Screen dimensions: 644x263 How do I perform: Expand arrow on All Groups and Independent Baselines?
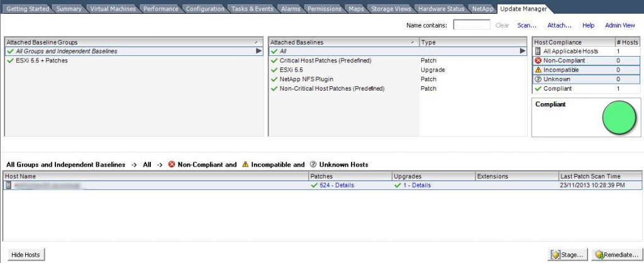[258, 51]
